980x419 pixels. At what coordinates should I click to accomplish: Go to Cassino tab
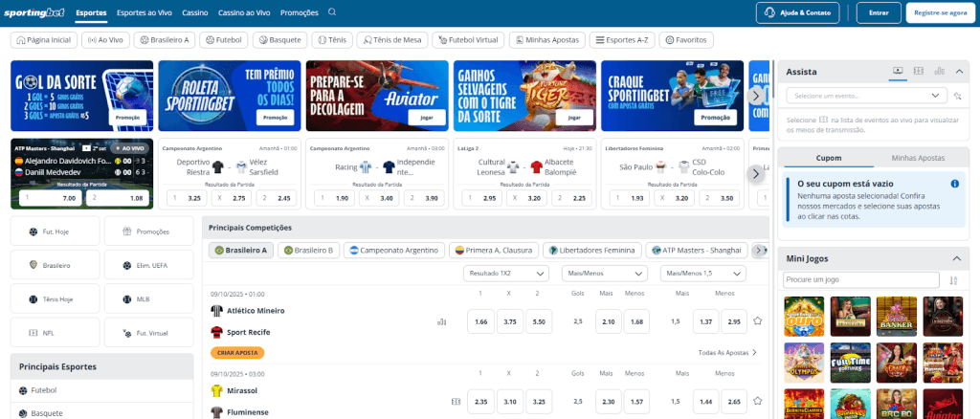pos(195,12)
